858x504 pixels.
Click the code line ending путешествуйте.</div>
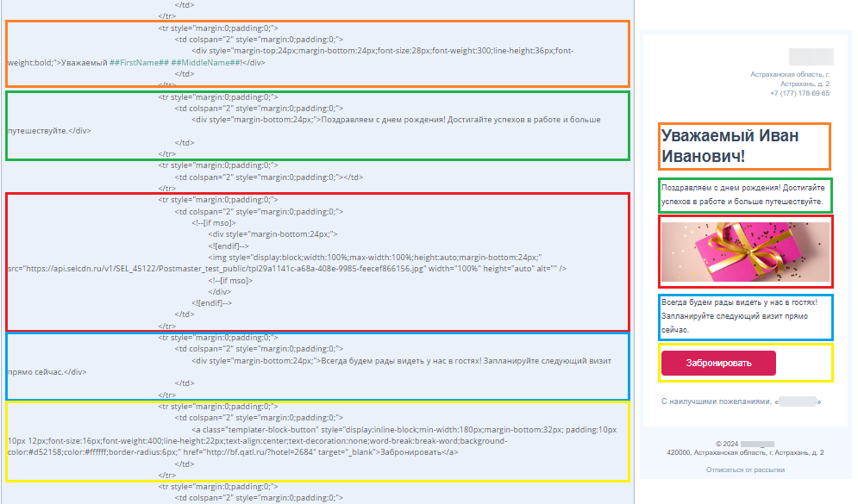click(x=49, y=131)
